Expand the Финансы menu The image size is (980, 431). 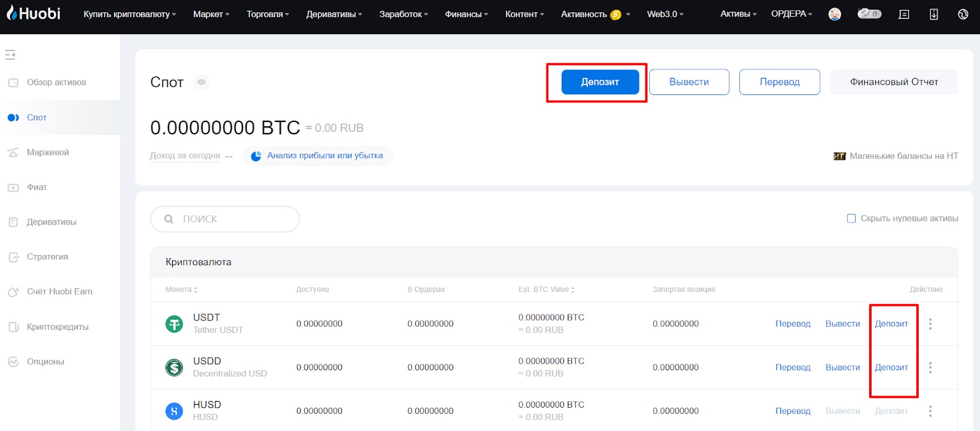coord(467,14)
